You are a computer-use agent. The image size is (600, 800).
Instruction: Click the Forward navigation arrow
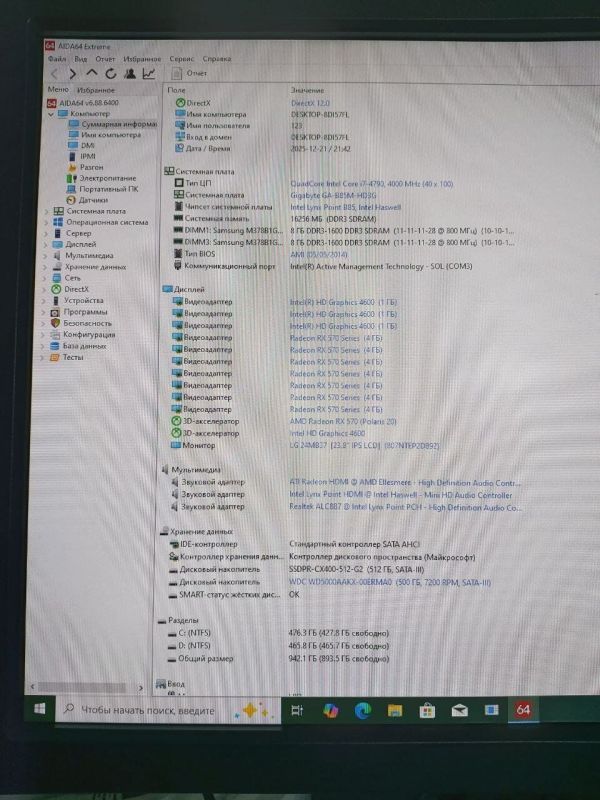[73, 73]
